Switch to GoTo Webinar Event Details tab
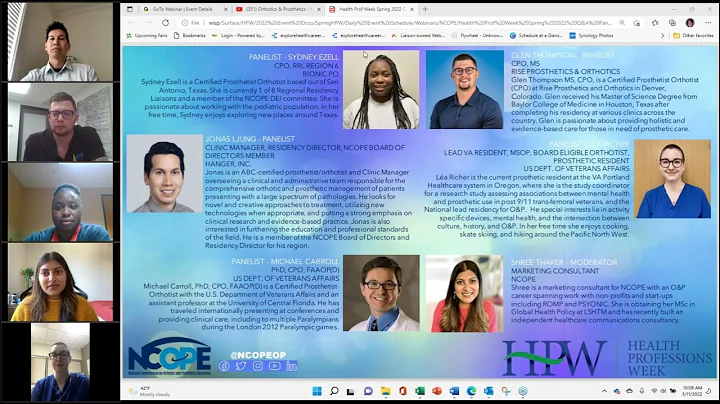The height and width of the screenshot is (404, 720). tap(183, 9)
